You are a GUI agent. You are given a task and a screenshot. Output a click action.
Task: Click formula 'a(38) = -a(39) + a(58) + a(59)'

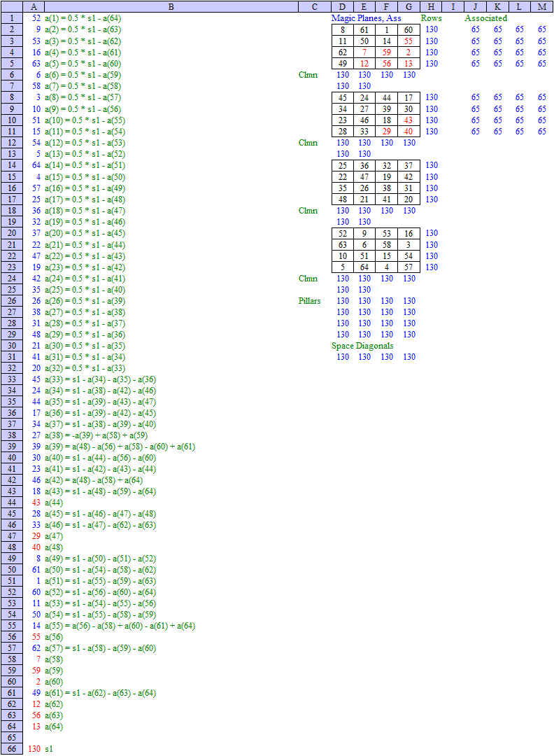click(x=96, y=435)
